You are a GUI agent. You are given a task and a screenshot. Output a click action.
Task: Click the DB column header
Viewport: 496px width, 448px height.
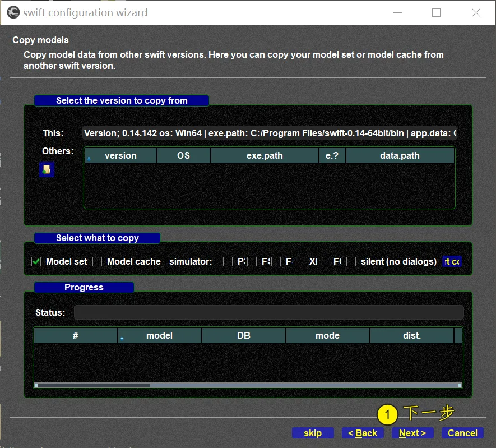[x=244, y=336]
